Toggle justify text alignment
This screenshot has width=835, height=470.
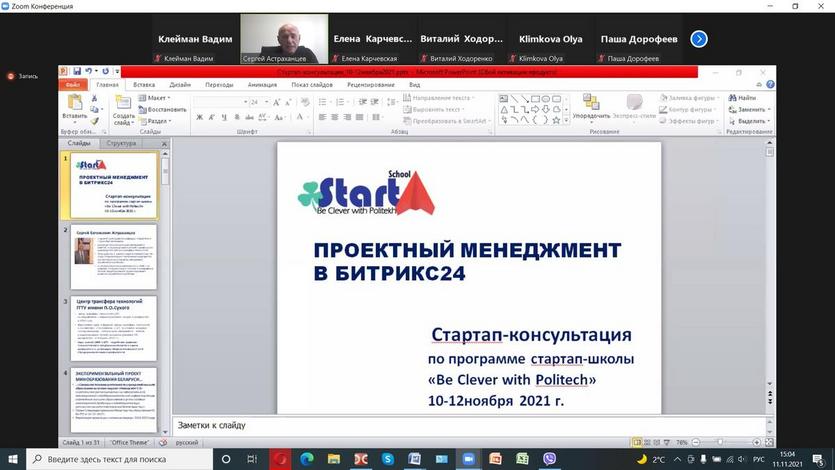tap(359, 117)
